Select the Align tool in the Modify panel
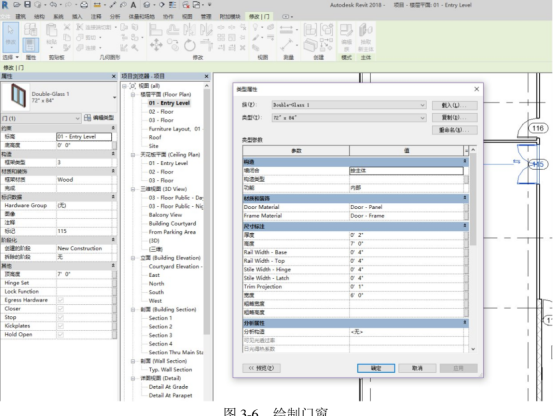Screen dimensions: 554x416 (155, 29)
